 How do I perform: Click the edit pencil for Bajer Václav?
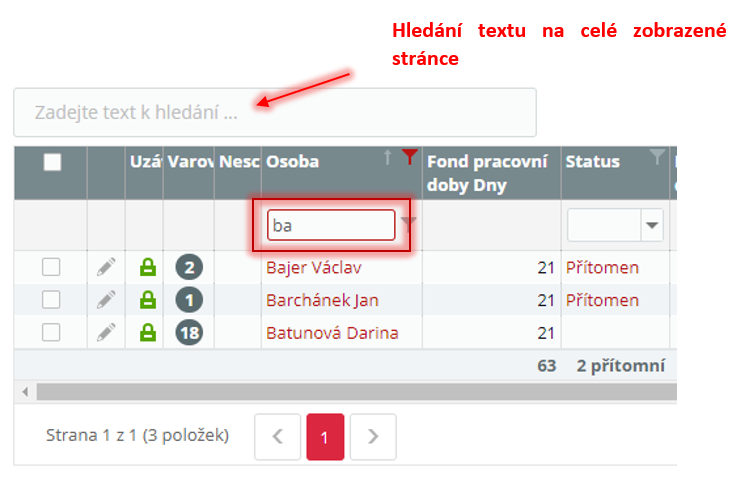[x=106, y=267]
